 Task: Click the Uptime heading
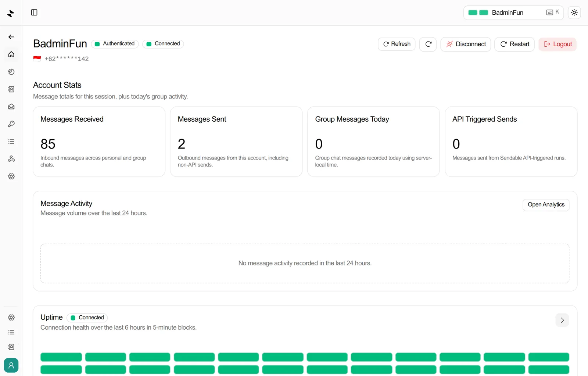coord(51,317)
